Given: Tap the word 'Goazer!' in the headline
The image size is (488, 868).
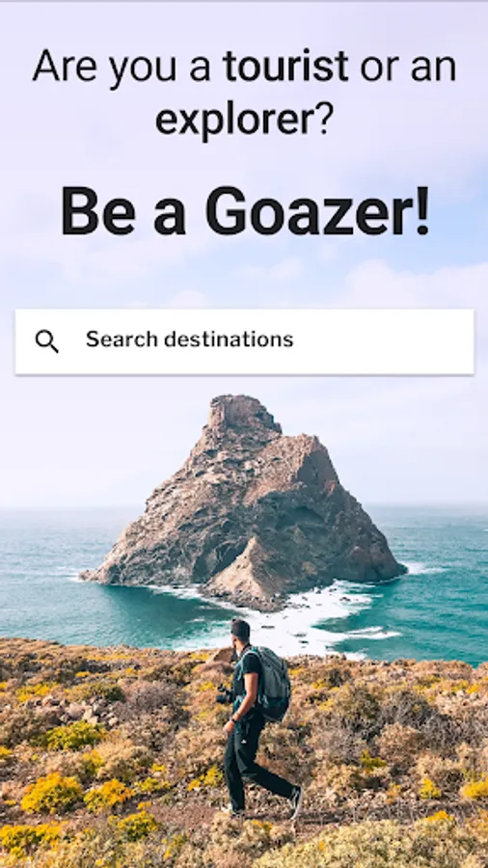Looking at the screenshot, I should tap(317, 211).
